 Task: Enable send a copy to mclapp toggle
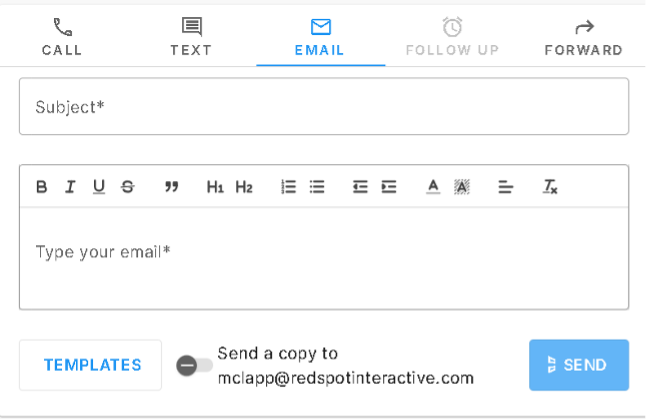tap(194, 365)
